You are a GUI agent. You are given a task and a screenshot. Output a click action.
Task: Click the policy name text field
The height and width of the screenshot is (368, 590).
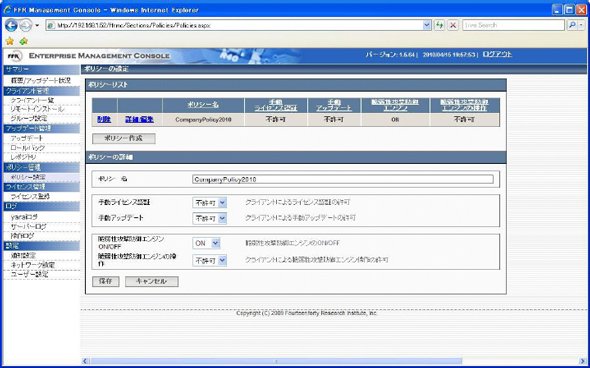pos(342,179)
